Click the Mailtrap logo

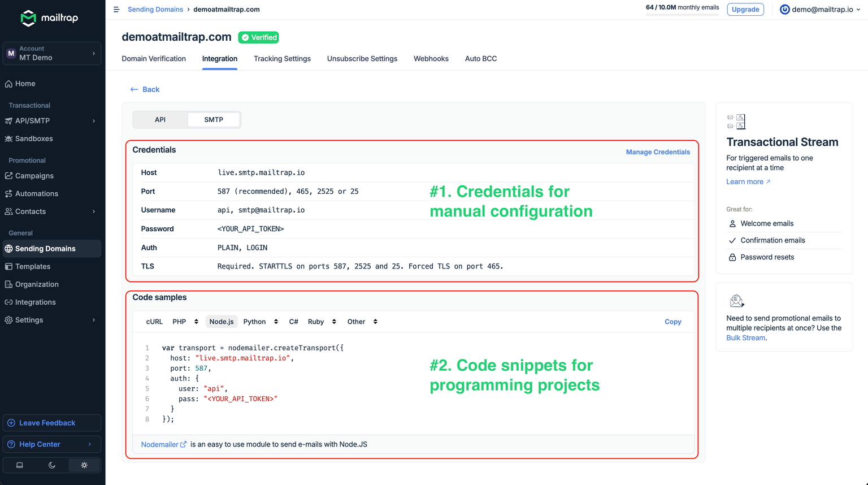pyautogui.click(x=49, y=18)
